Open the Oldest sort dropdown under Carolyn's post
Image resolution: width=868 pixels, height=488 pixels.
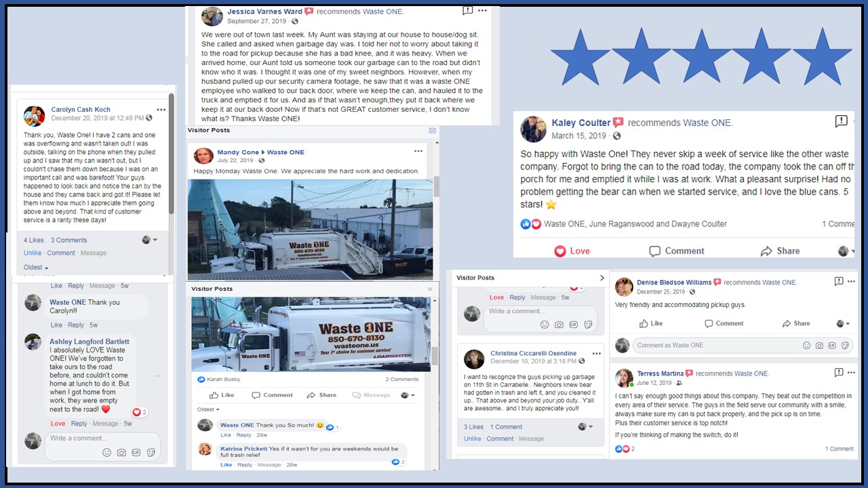click(36, 267)
